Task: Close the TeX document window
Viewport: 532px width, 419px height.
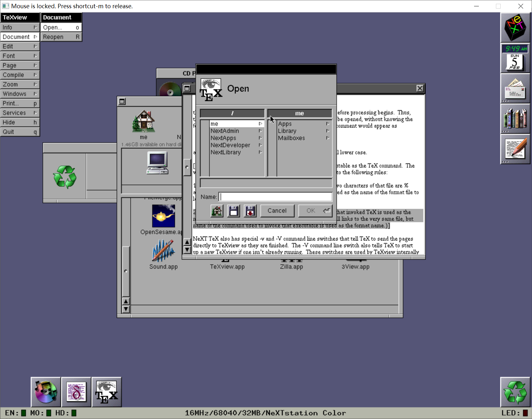Action: 420,88
